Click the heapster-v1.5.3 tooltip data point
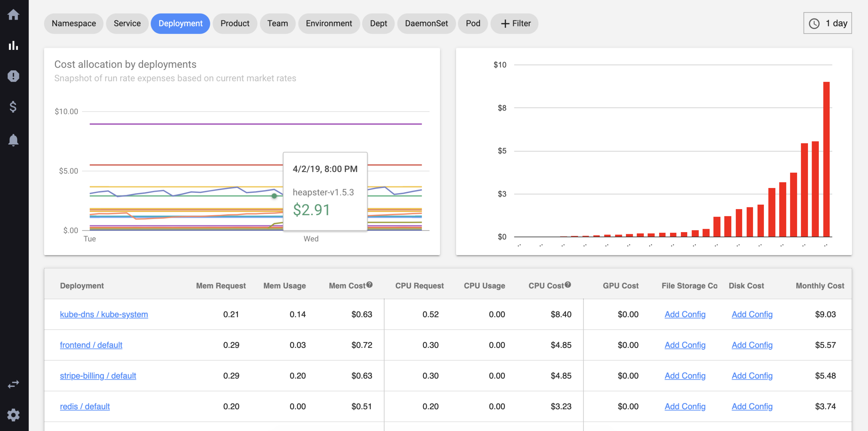 [x=274, y=196]
